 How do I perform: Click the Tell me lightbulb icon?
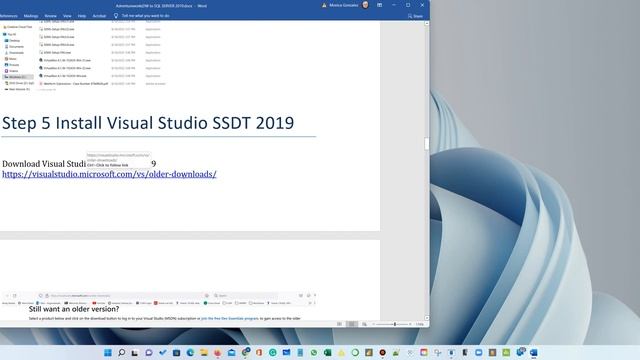click(x=116, y=16)
